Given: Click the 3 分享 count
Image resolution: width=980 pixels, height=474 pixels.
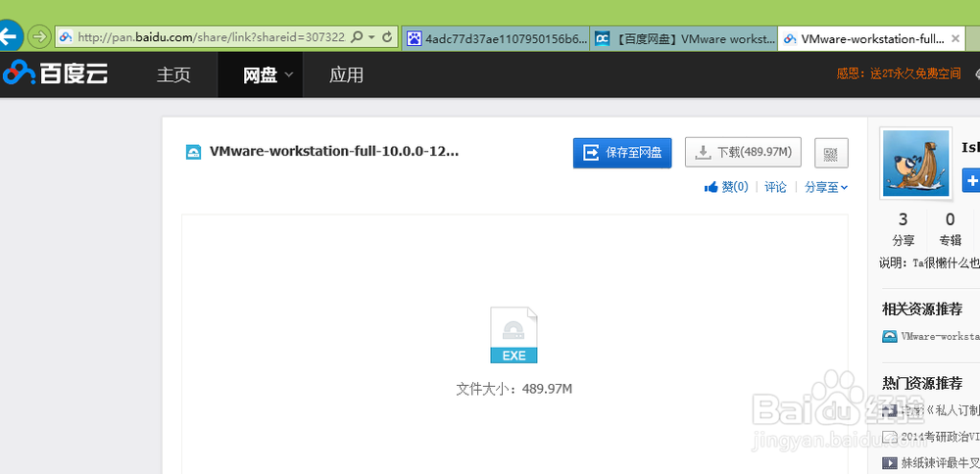Looking at the screenshot, I should [904, 229].
